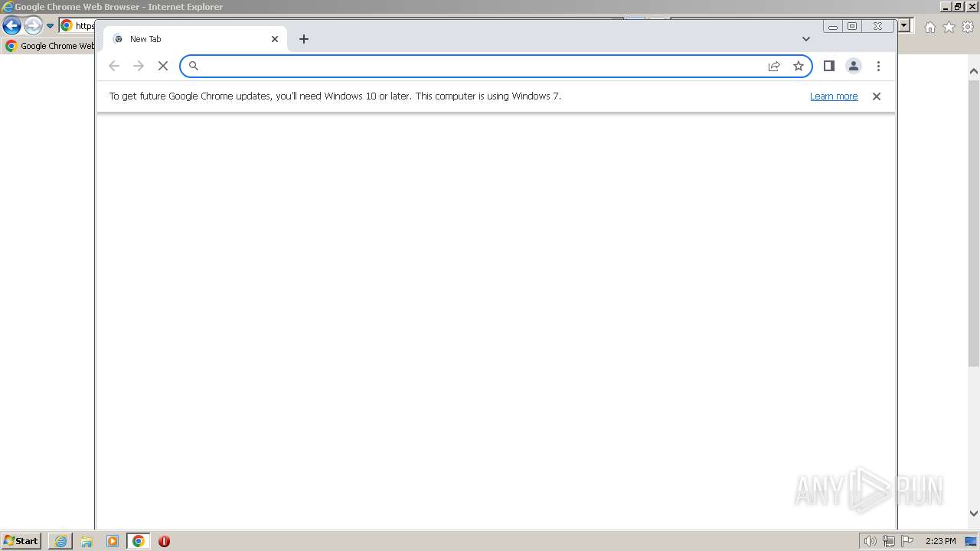Minimize the Internet Explorer window
The height and width of the screenshot is (551, 980).
946,7
